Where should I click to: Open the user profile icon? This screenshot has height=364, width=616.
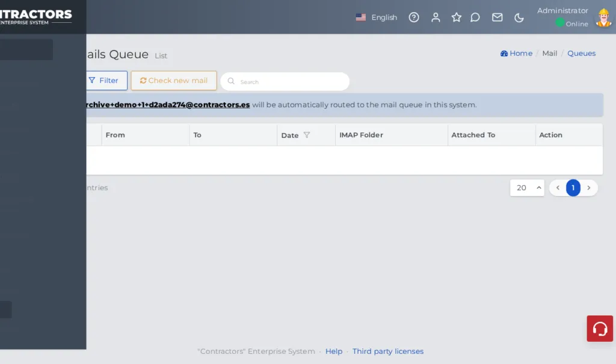point(436,17)
